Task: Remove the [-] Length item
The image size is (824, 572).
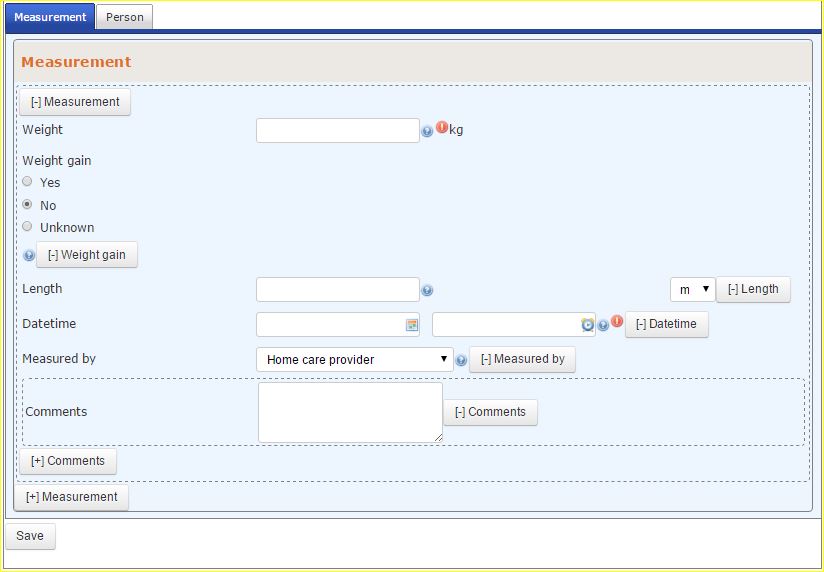Action: pos(753,289)
